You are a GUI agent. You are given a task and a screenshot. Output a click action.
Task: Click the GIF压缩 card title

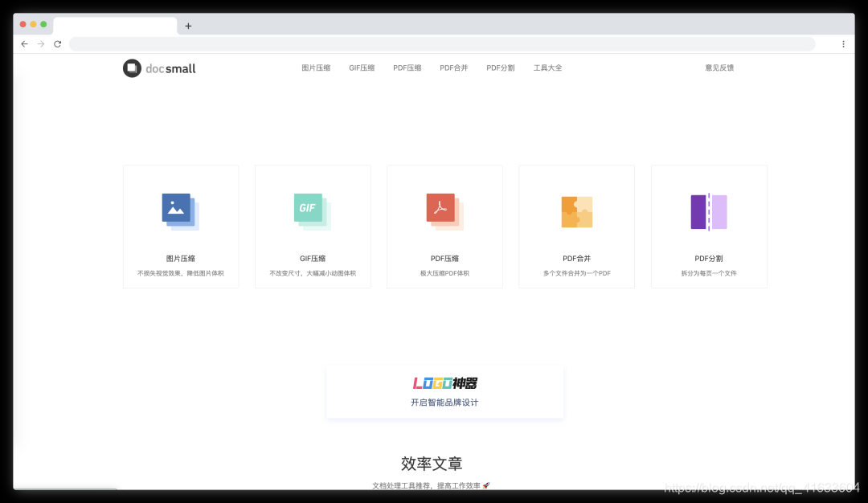[312, 259]
